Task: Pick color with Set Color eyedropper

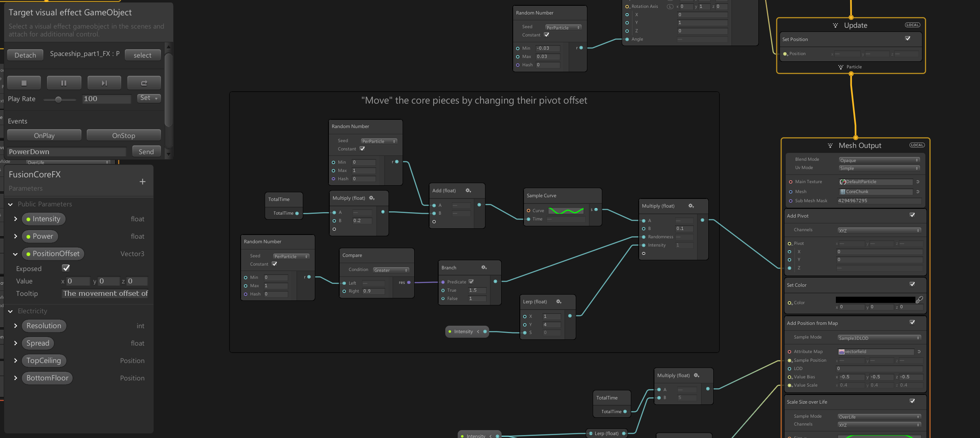Action: click(x=920, y=300)
